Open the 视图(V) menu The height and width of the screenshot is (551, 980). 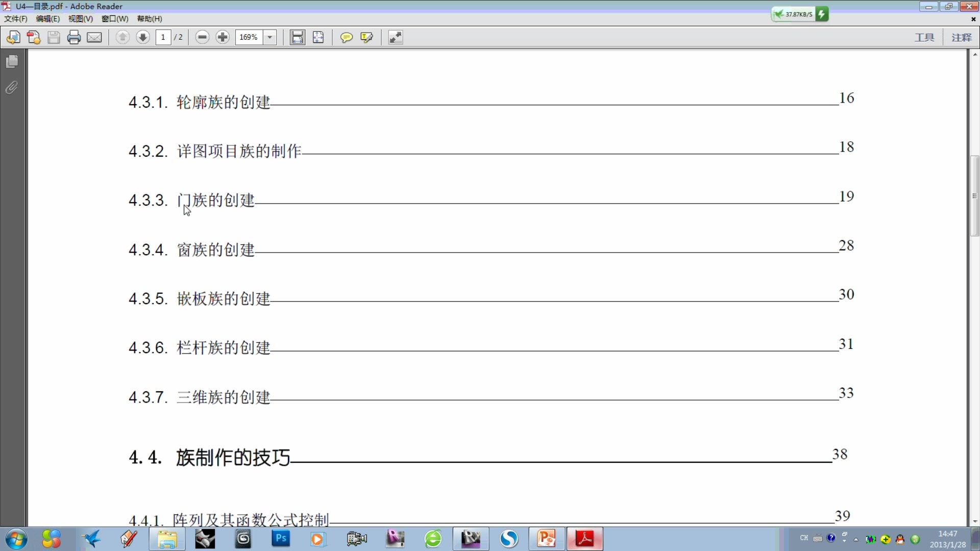click(80, 19)
